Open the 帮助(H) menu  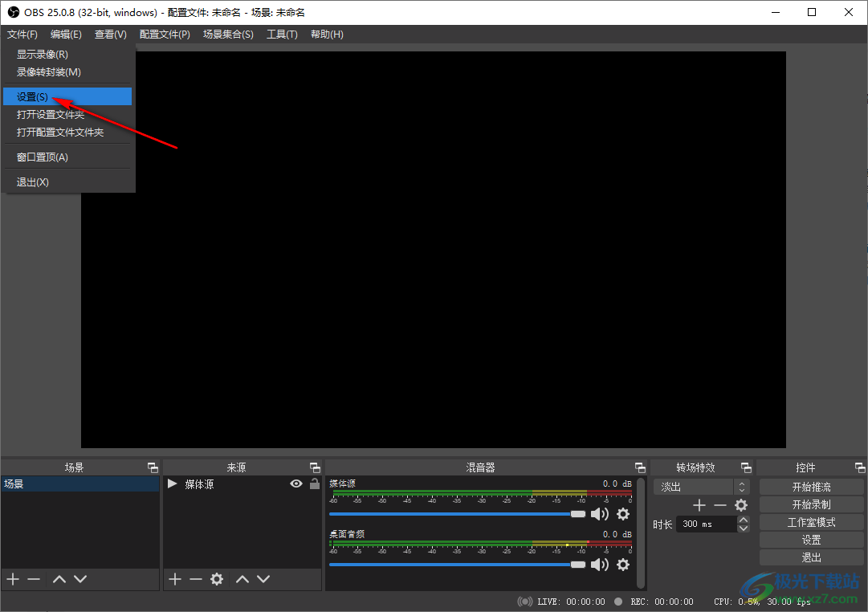tap(327, 35)
